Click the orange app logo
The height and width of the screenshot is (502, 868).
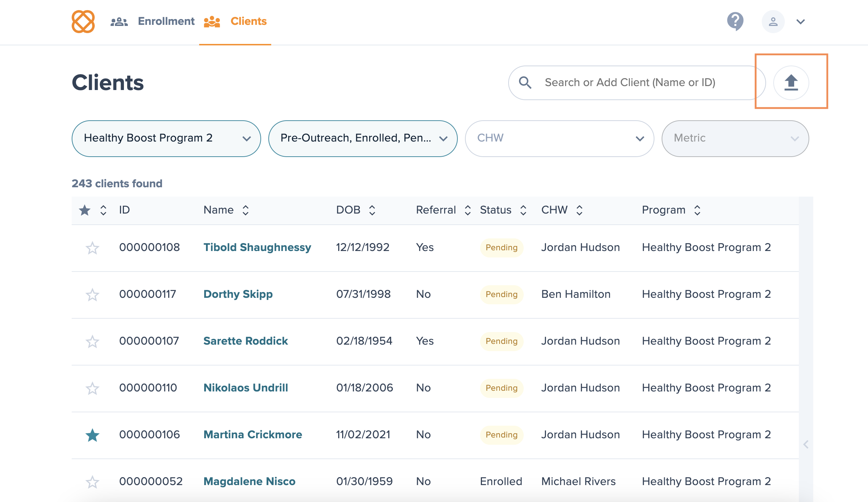(83, 22)
